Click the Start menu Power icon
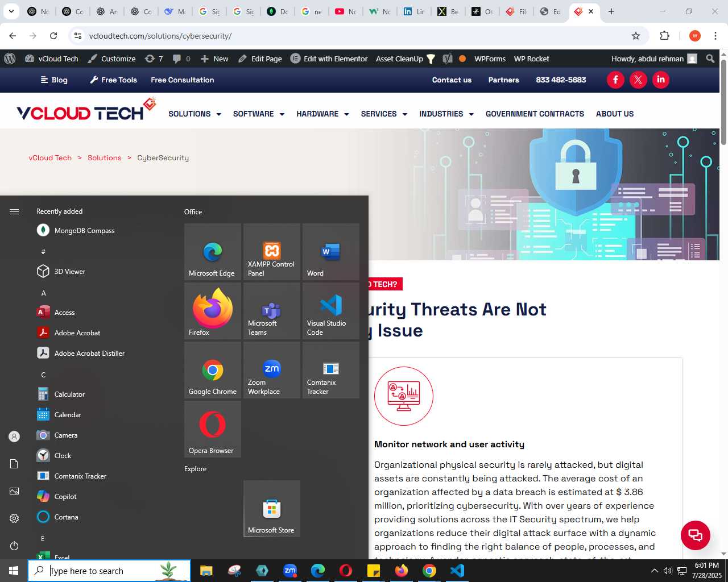This screenshot has height=582, width=728. [14, 546]
